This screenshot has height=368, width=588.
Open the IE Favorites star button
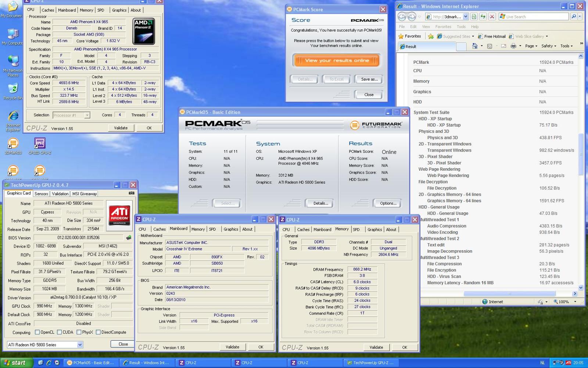(x=409, y=36)
